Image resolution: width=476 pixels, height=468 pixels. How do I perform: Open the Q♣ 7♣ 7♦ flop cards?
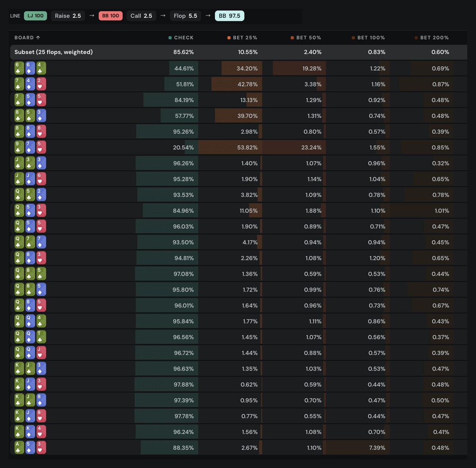(30, 242)
